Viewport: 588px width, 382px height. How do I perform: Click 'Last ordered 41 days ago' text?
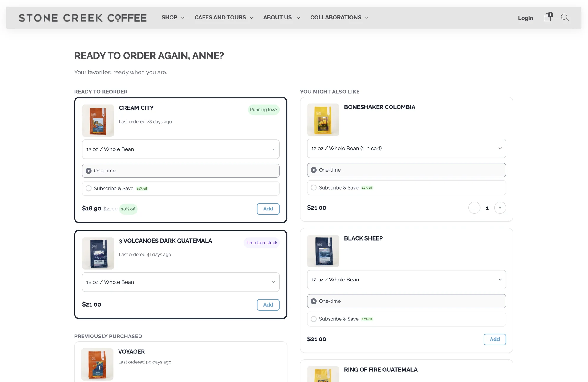click(x=145, y=255)
